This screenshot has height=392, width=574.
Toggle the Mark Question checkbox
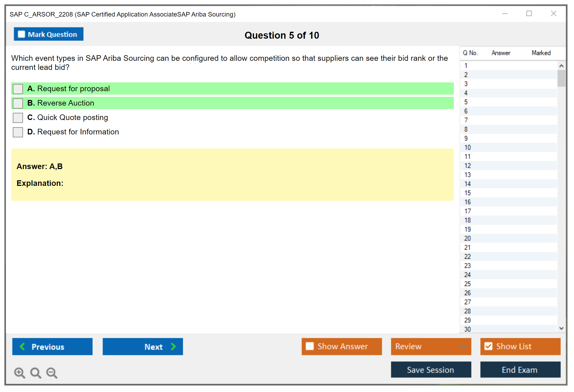[21, 34]
